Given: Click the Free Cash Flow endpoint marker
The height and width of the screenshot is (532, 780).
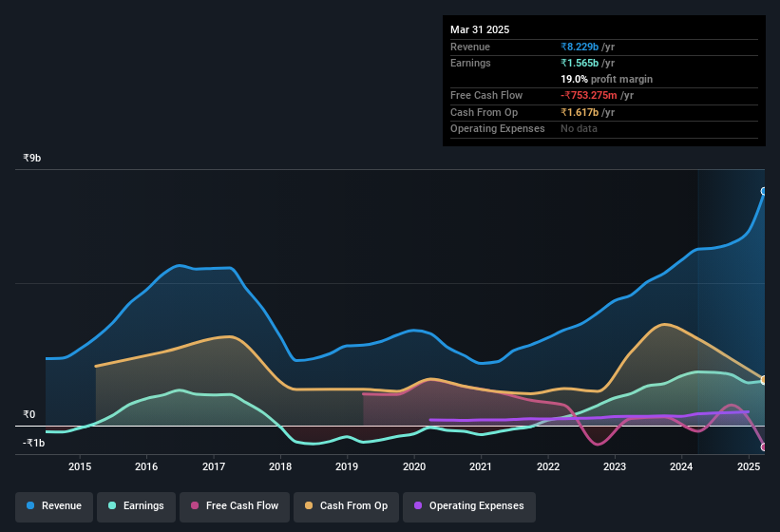Looking at the screenshot, I should tap(764, 447).
